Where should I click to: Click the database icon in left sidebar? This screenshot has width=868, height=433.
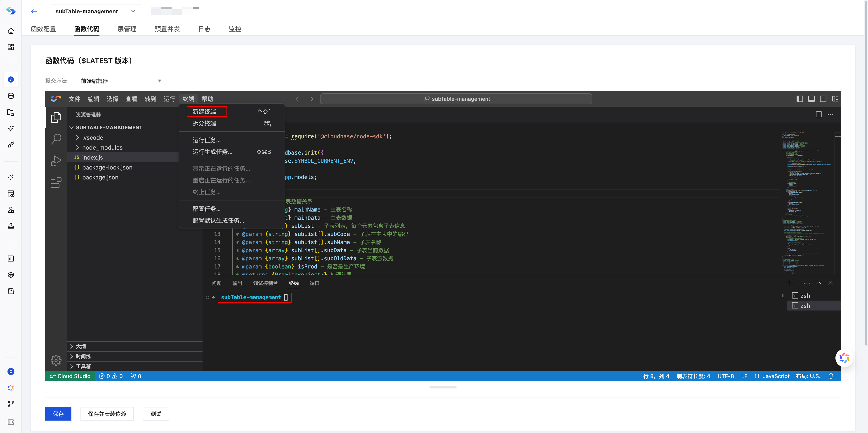(x=11, y=96)
